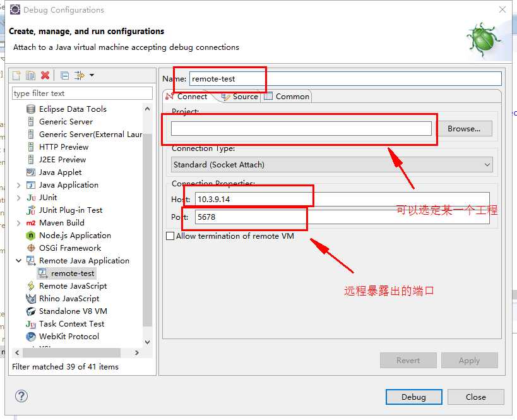Switch to the Source tab
The width and height of the screenshot is (517, 420).
click(x=240, y=97)
